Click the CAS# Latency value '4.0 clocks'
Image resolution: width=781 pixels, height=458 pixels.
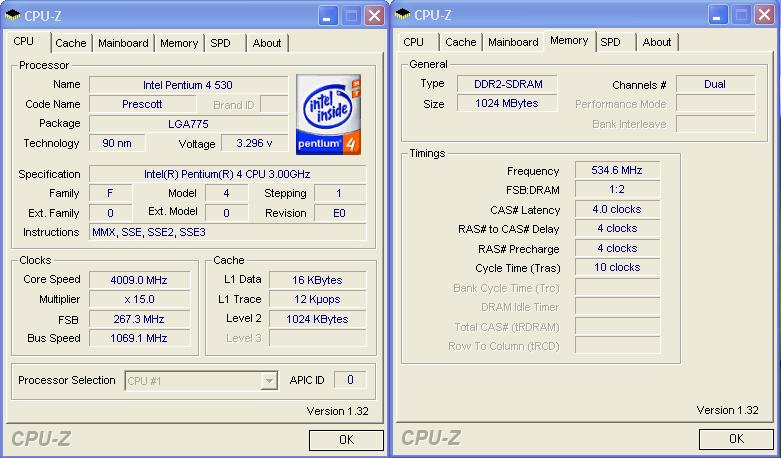coord(617,210)
